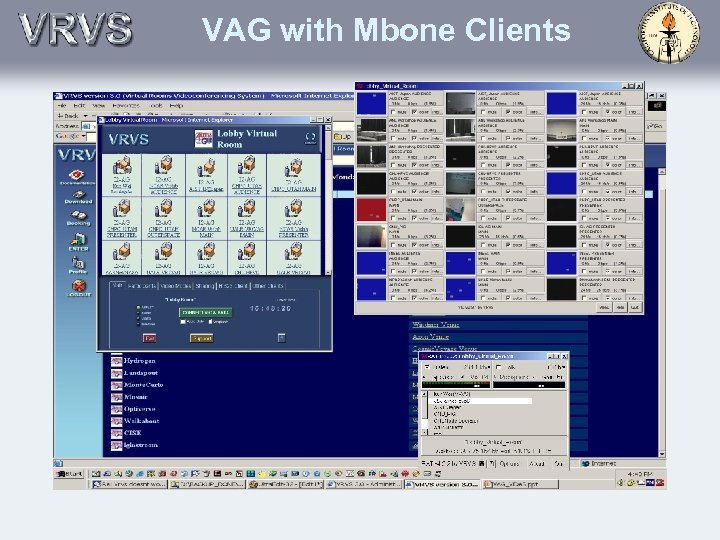Toggle the Listen checkbox in RAT window
720x540 pixels.
click(x=427, y=367)
